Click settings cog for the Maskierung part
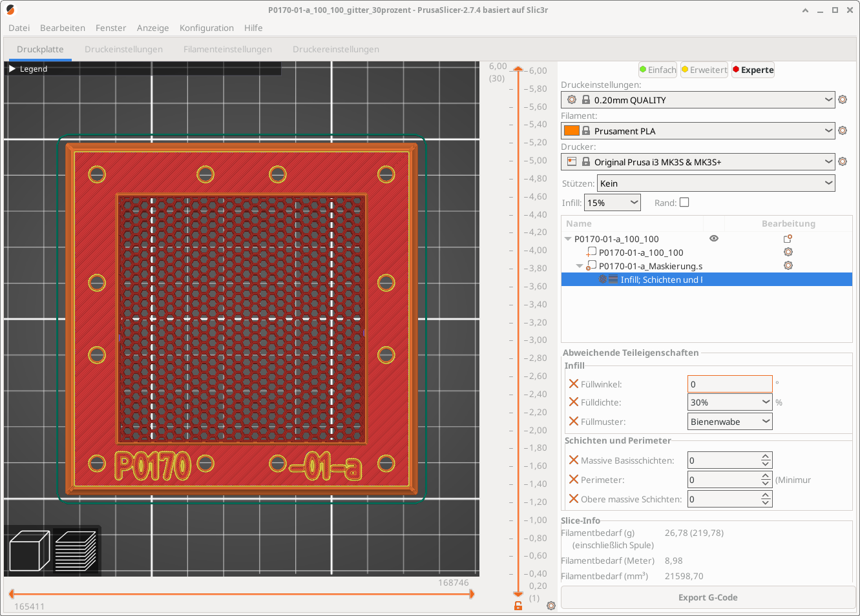This screenshot has height=616, width=860. click(x=788, y=265)
